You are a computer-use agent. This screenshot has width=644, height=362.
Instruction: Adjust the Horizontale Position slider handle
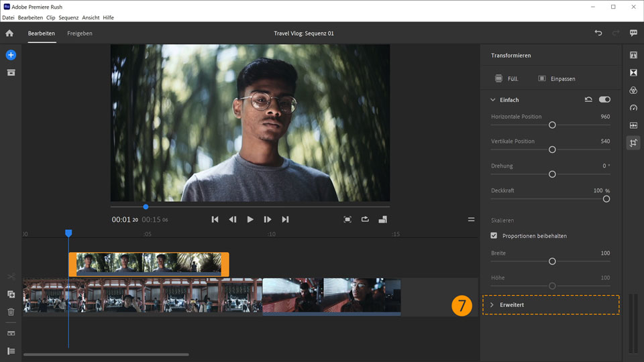click(552, 125)
